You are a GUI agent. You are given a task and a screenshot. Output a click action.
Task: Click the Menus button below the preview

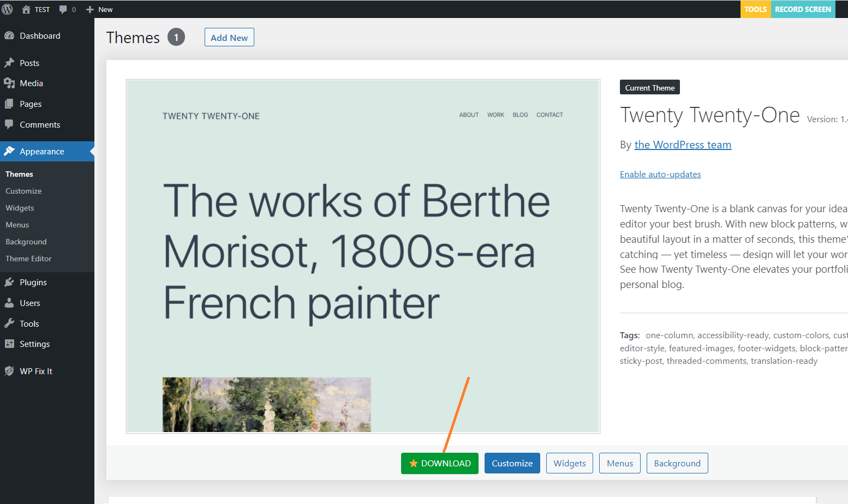620,463
